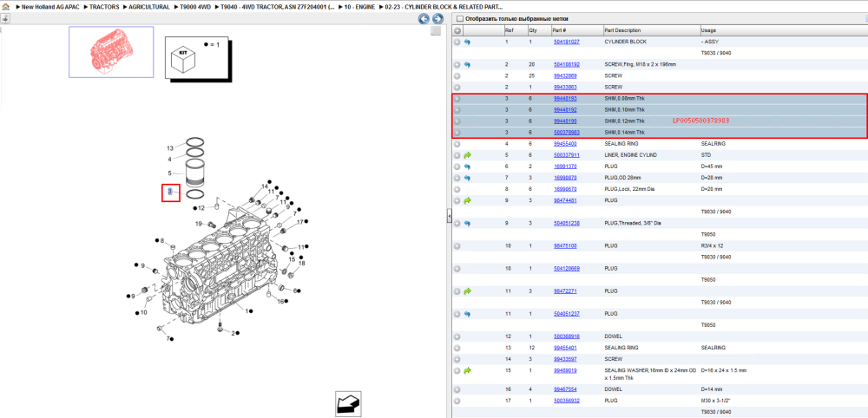Click green arrow icon for part 98472271
Screen dimensions: 868x418
[x=467, y=291]
